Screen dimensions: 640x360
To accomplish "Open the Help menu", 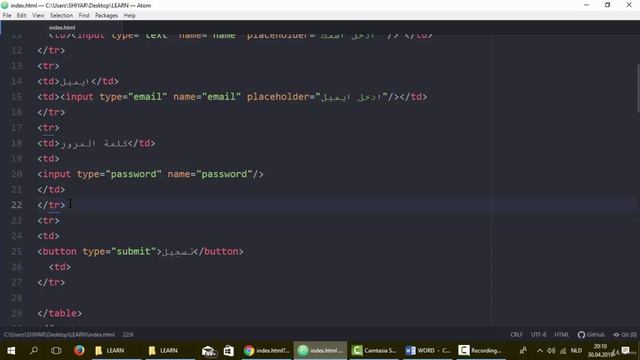I will [x=130, y=16].
